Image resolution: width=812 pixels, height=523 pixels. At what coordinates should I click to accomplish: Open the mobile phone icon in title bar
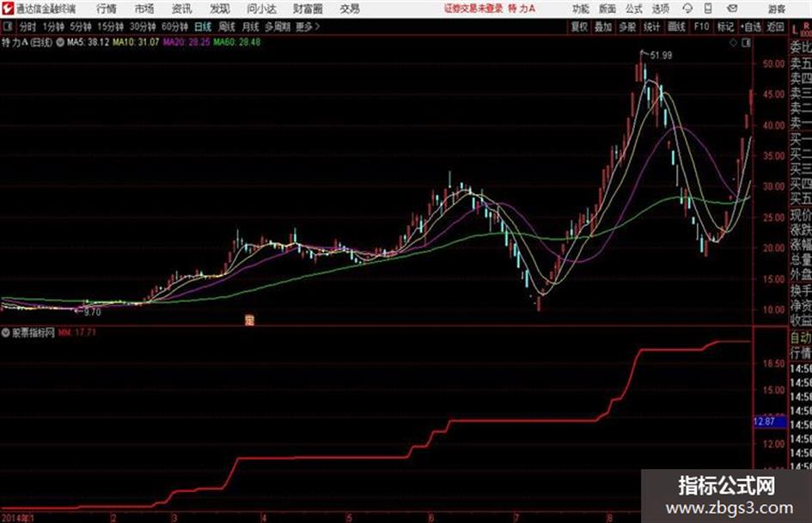click(708, 9)
